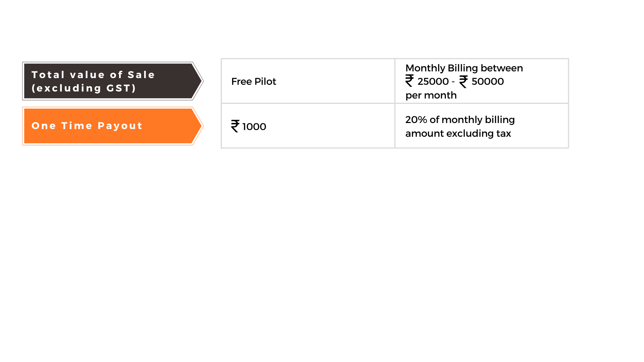Image resolution: width=644 pixels, height=362 pixels.
Task: Click the amount excluding tax line
Action: point(458,133)
